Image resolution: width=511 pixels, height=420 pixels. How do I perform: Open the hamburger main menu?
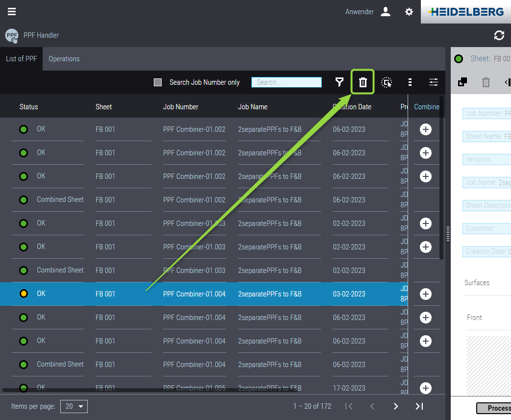[x=12, y=12]
